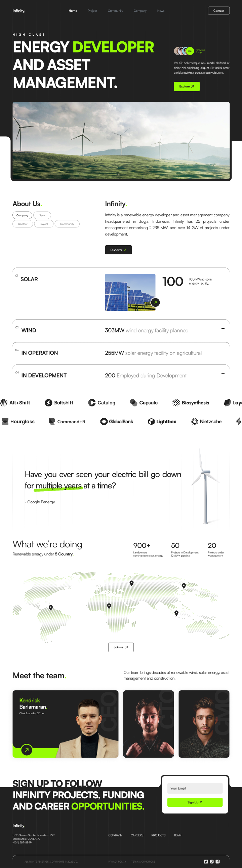Click the Lightbox logo icon
242x868 pixels.
point(152,422)
